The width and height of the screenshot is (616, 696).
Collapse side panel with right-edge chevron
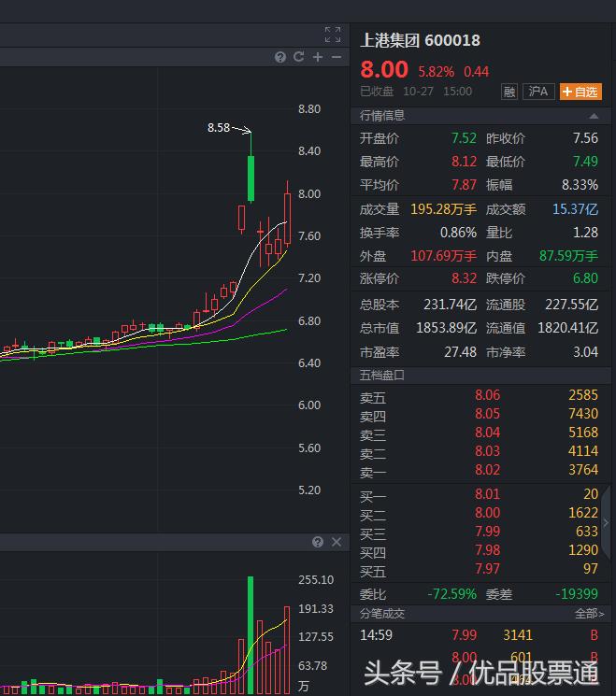click(607, 523)
